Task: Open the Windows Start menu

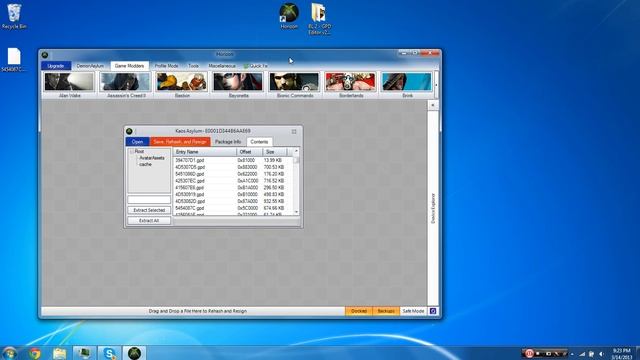Action: (x=9, y=353)
